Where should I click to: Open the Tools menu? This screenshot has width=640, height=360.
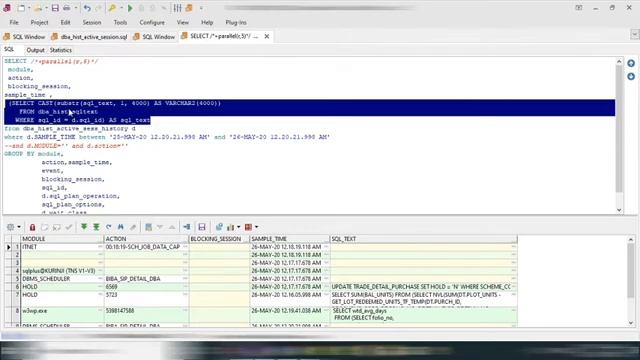(120, 22)
